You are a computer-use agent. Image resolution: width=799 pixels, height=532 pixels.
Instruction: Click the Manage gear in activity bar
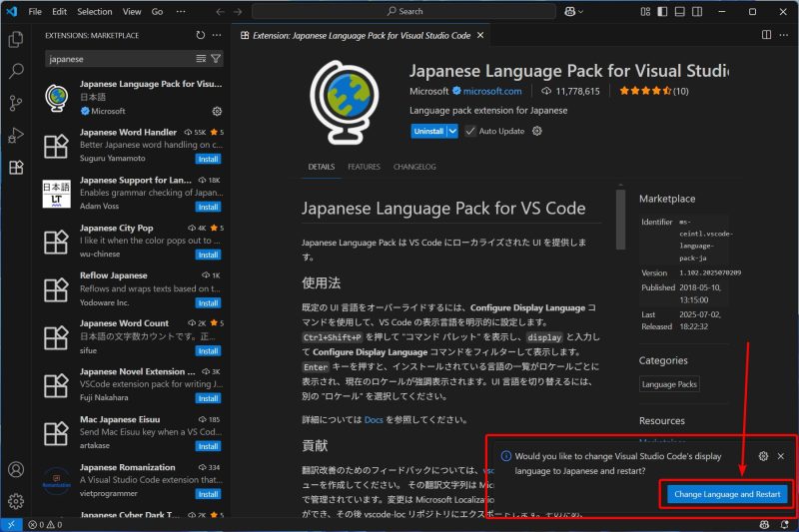coord(16,500)
